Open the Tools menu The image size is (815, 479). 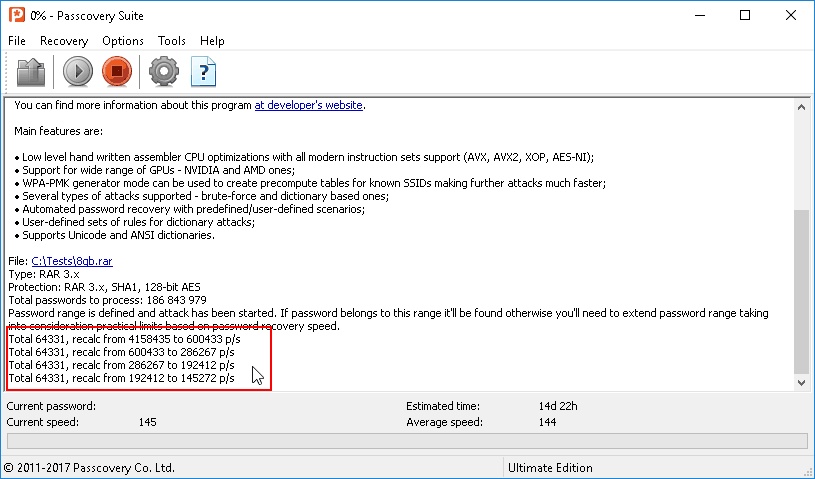172,41
